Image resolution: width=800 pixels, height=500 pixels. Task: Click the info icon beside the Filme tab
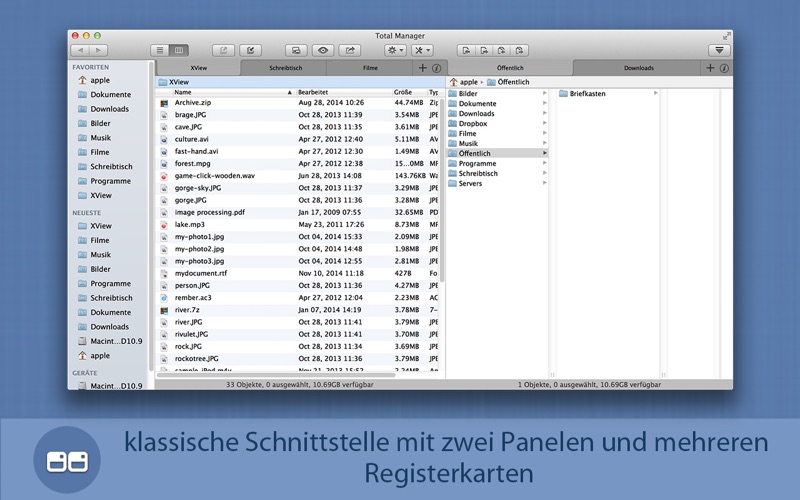click(x=437, y=68)
